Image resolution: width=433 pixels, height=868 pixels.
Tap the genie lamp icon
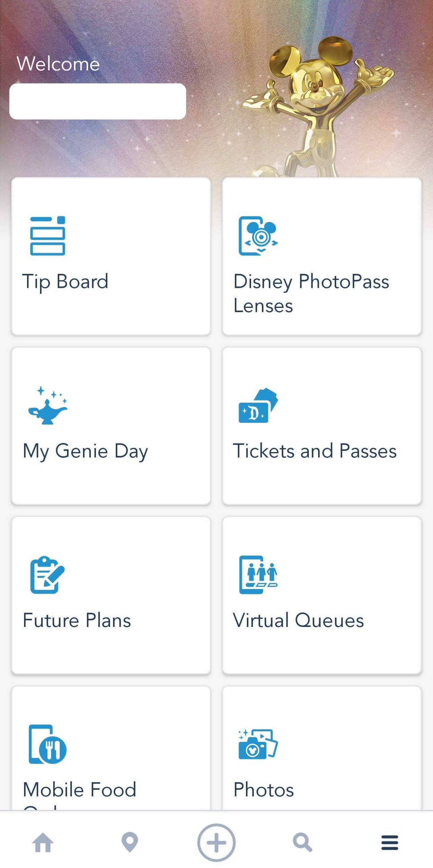coord(47,405)
